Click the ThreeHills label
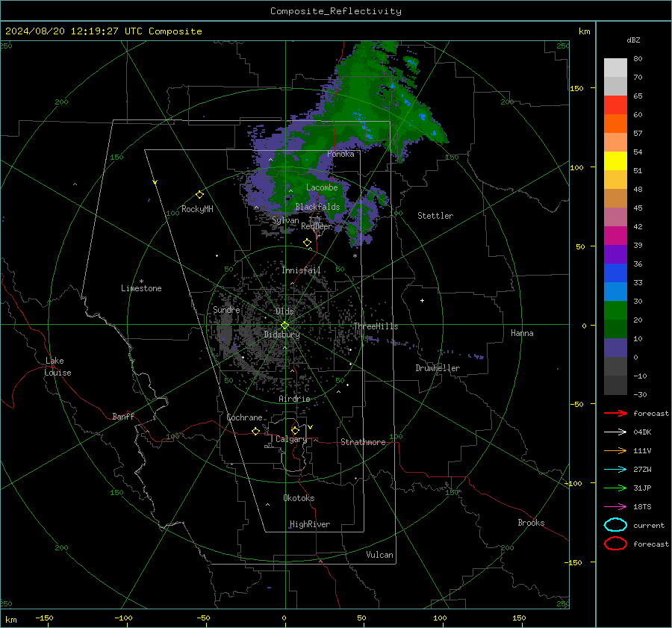This screenshot has height=628, width=672. click(376, 326)
